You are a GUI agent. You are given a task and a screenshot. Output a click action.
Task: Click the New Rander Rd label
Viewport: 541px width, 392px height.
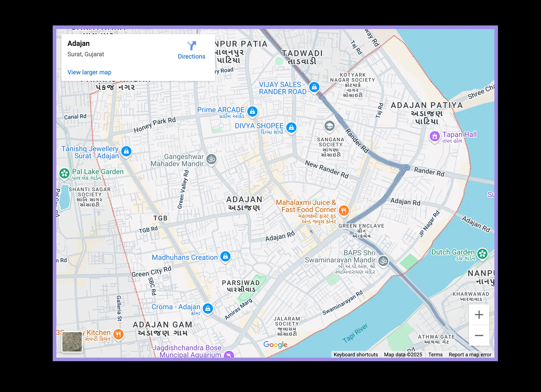point(327,169)
